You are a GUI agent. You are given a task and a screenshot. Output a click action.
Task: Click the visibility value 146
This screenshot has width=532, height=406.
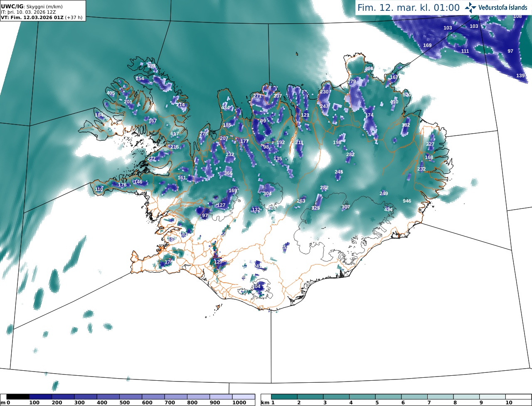(x=138, y=182)
